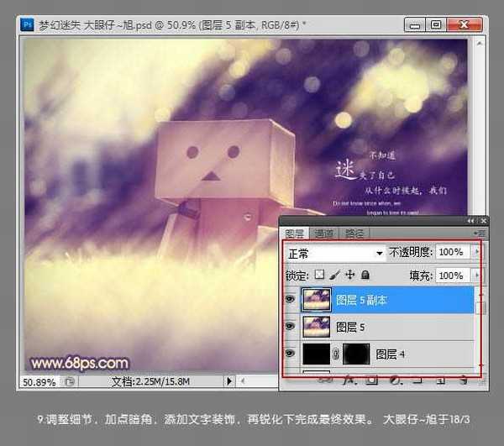Click the canvas scroll up arrow

pos(480,44)
